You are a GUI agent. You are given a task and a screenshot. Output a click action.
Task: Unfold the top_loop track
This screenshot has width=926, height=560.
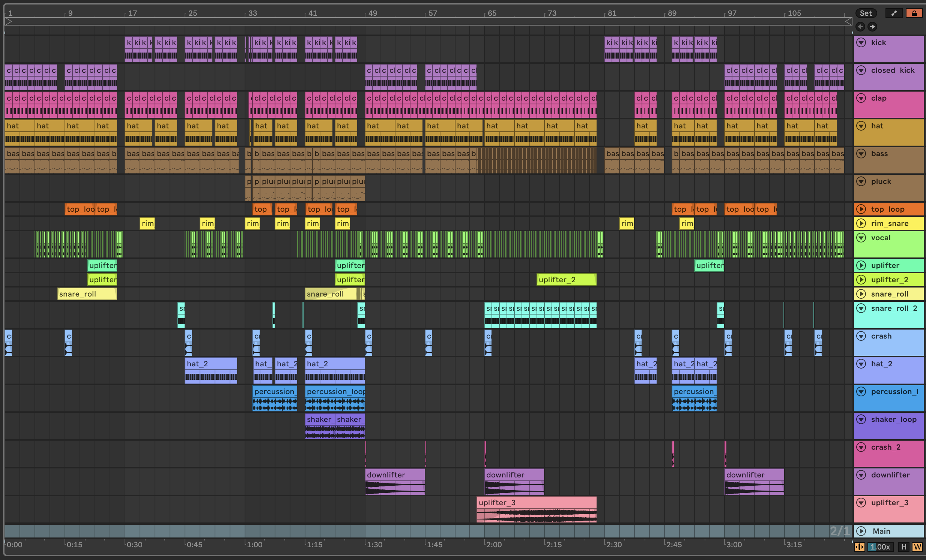point(861,209)
